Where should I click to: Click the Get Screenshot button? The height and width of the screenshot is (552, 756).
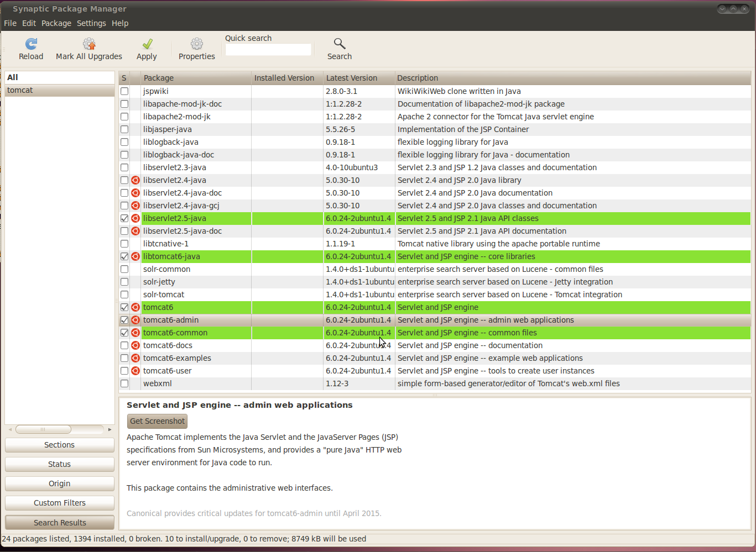coord(157,421)
